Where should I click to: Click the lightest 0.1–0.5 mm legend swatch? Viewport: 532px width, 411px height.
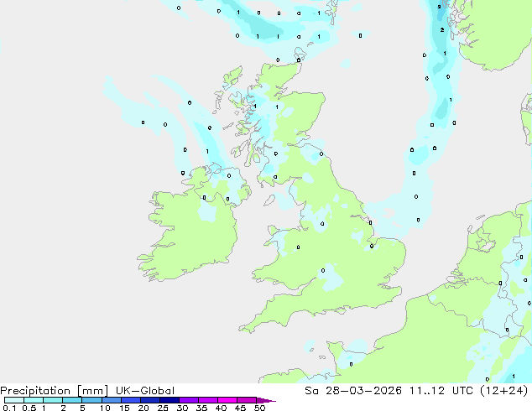14,400
